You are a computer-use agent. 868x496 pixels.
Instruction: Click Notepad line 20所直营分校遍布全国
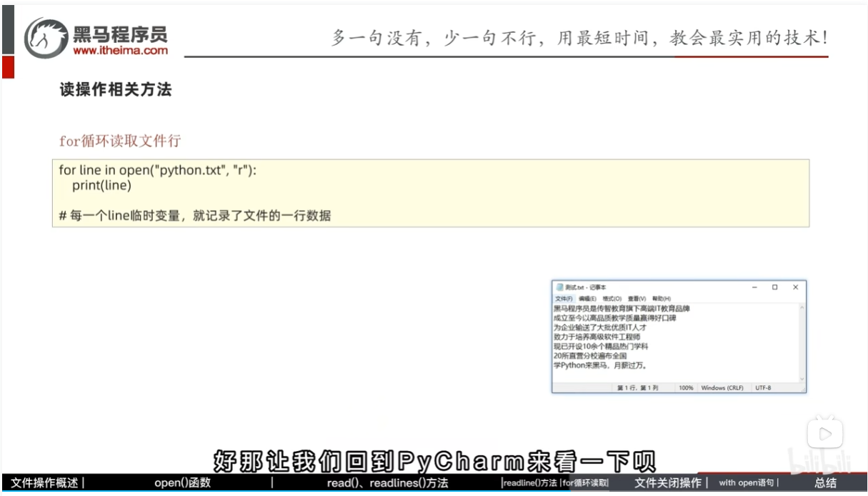[590, 355]
